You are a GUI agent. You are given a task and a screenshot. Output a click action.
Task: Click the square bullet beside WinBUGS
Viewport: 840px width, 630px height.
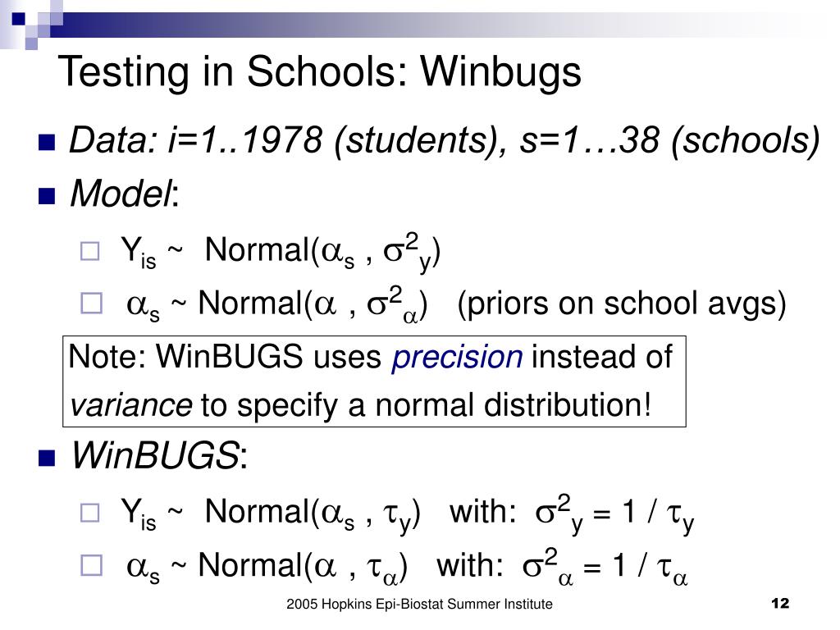point(47,458)
